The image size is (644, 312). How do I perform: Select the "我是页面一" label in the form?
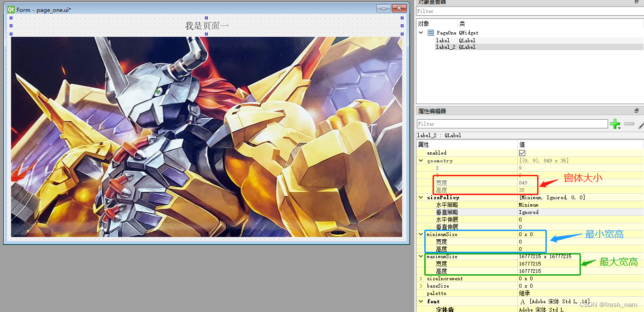(x=207, y=26)
